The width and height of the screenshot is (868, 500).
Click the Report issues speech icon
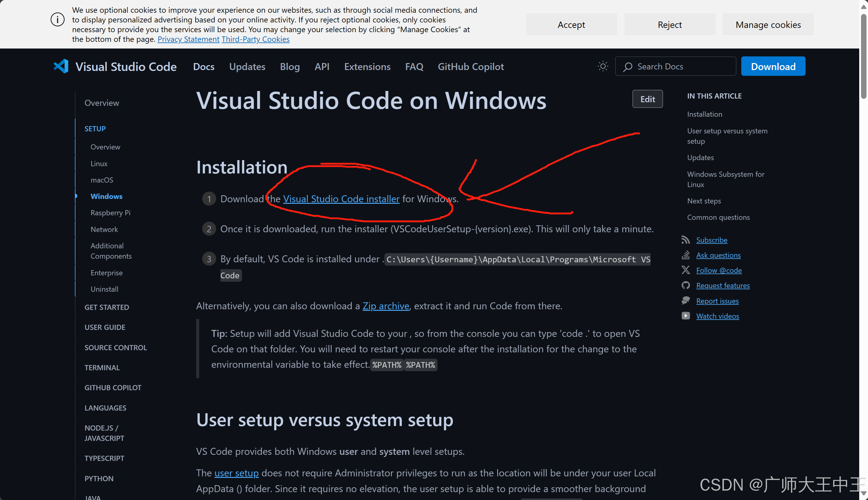(x=685, y=300)
